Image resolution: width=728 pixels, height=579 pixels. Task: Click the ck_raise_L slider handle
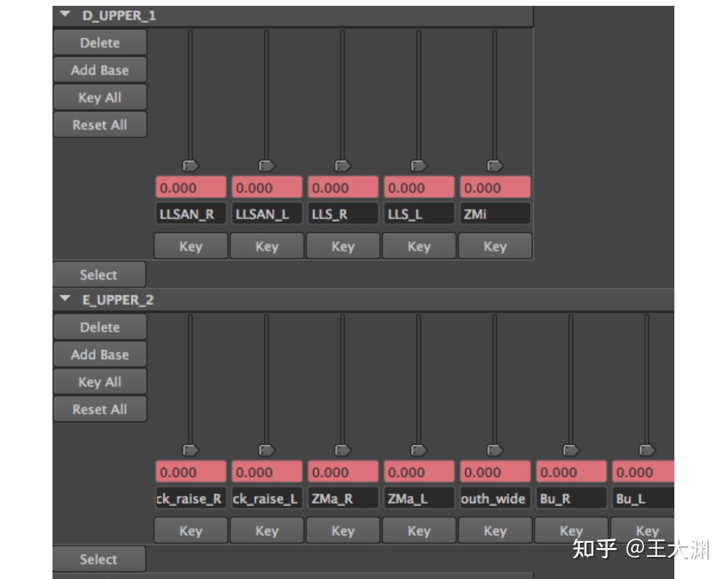click(267, 450)
